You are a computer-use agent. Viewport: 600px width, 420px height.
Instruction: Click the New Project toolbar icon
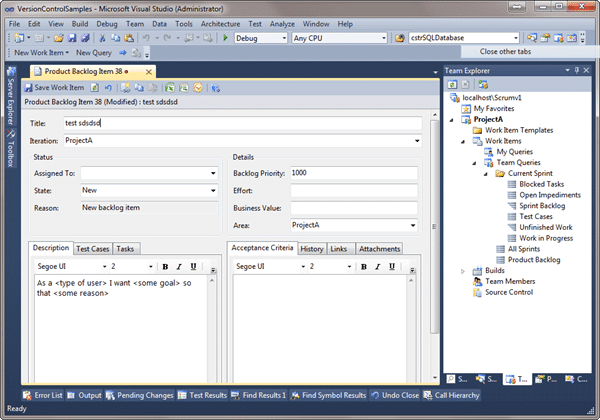point(18,38)
